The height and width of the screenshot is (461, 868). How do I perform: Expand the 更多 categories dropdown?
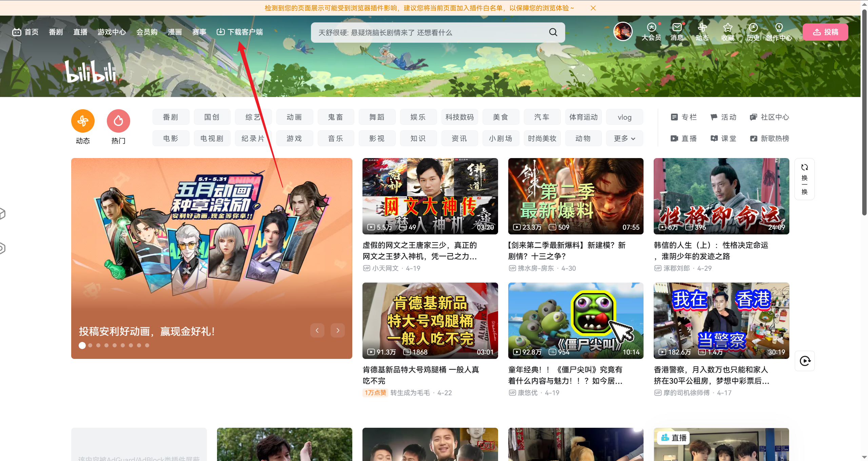click(624, 138)
